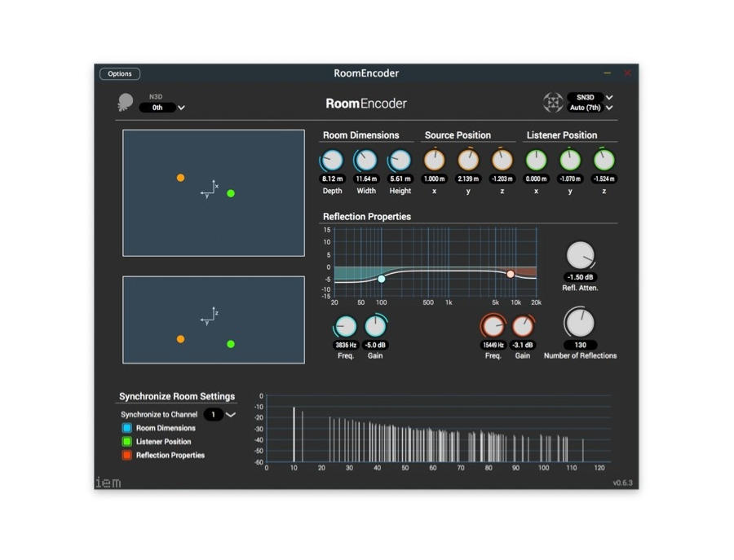
Task: Expand the SN3D normalization dropdown
Action: tap(590, 97)
